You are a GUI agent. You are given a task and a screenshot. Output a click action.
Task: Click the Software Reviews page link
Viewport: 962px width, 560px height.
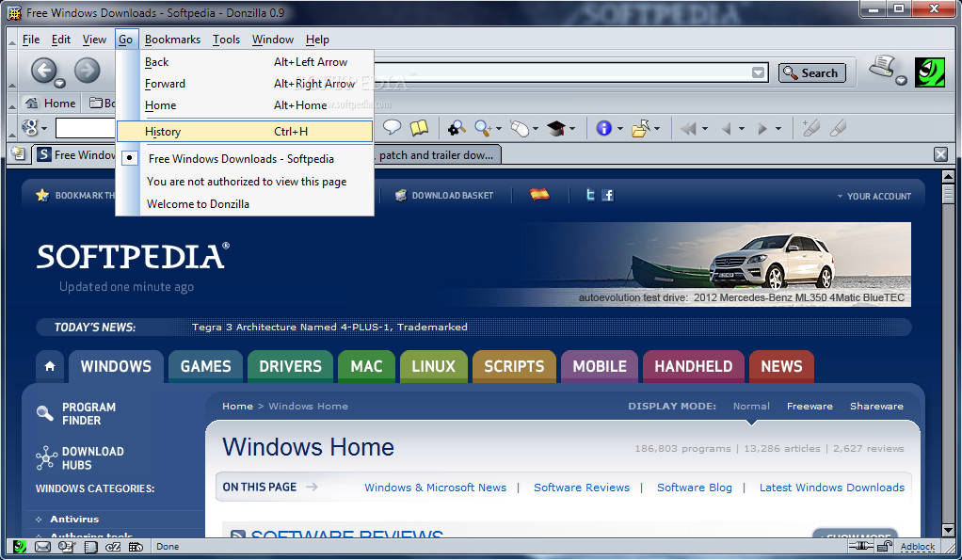[x=582, y=488]
